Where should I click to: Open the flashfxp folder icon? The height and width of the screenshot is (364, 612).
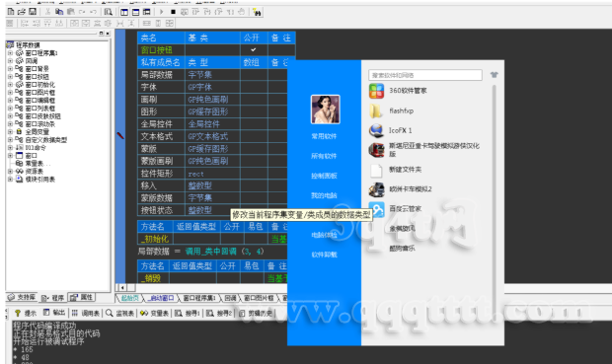[x=376, y=110]
